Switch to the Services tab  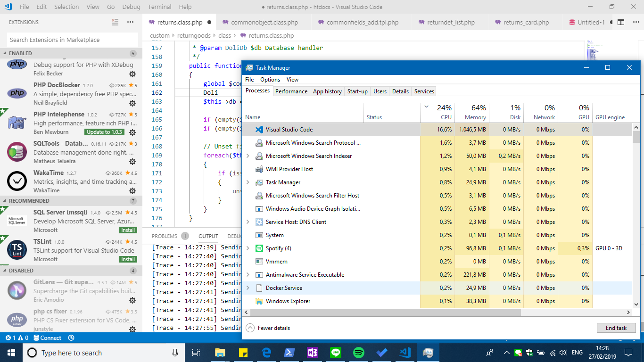[424, 91]
